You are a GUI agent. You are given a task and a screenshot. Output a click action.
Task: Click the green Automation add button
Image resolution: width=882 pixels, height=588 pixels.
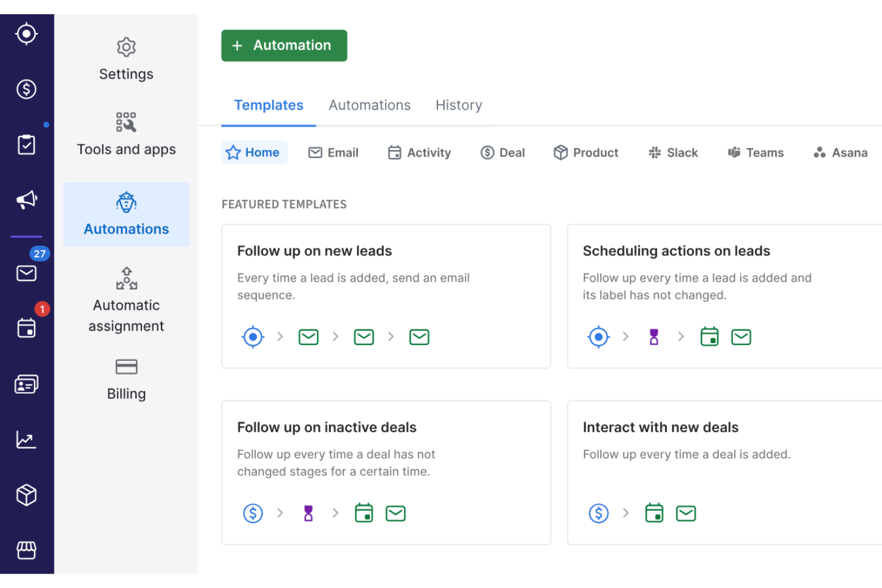(284, 45)
